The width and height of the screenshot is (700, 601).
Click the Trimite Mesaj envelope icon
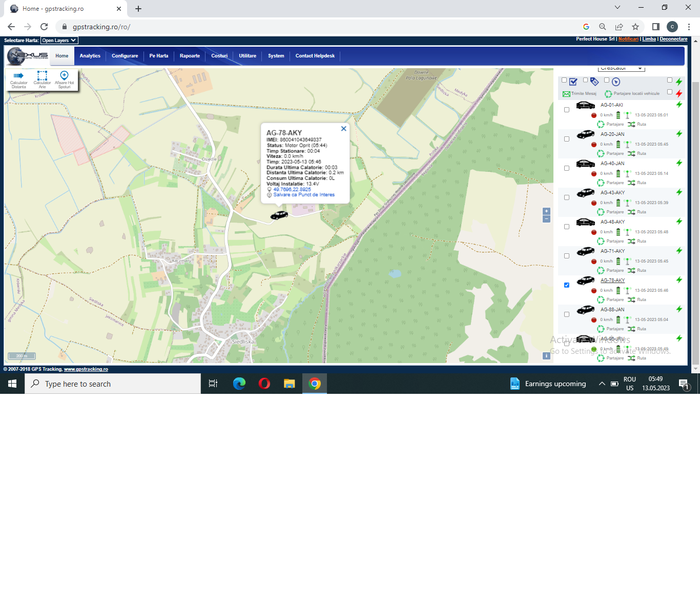click(566, 94)
